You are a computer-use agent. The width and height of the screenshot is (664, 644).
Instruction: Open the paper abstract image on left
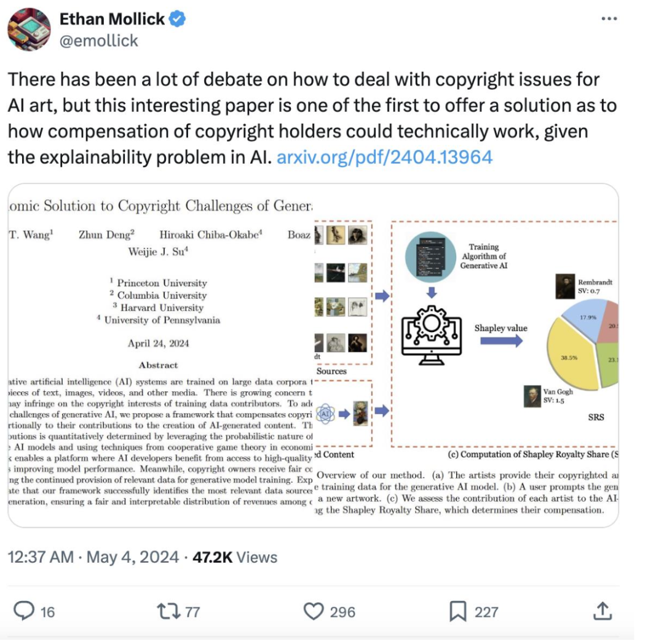click(161, 355)
